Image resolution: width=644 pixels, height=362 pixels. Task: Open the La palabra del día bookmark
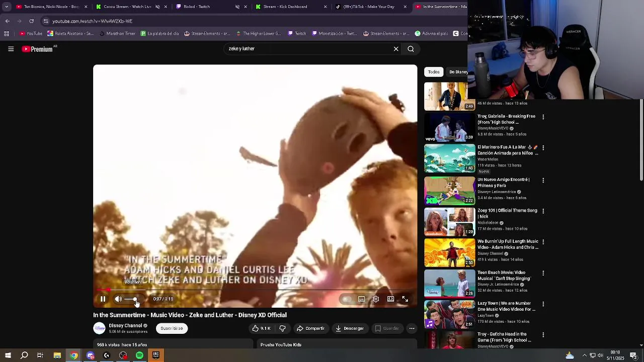pos(159,34)
